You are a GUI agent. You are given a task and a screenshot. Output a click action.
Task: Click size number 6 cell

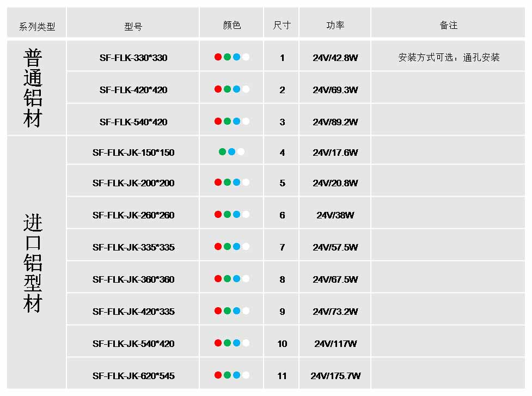(282, 215)
